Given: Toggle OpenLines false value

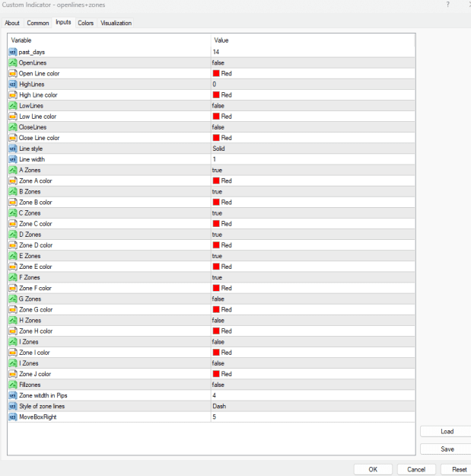Looking at the screenshot, I should point(313,63).
